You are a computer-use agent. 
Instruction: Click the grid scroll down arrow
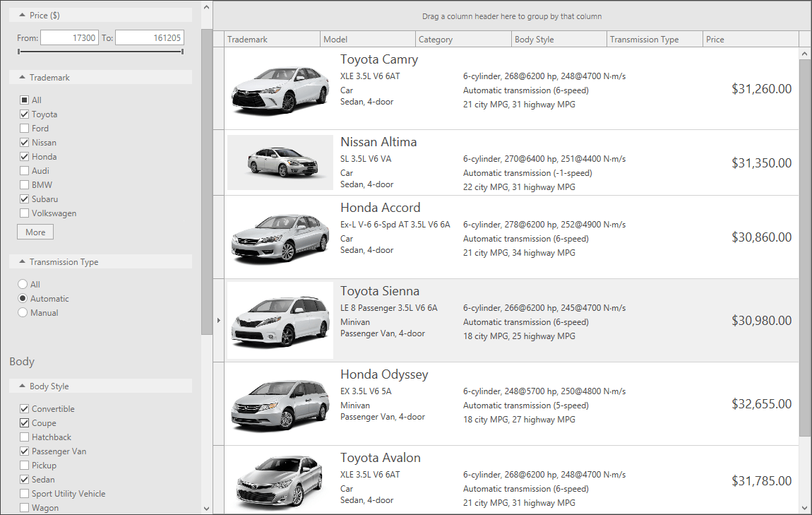[x=805, y=507]
